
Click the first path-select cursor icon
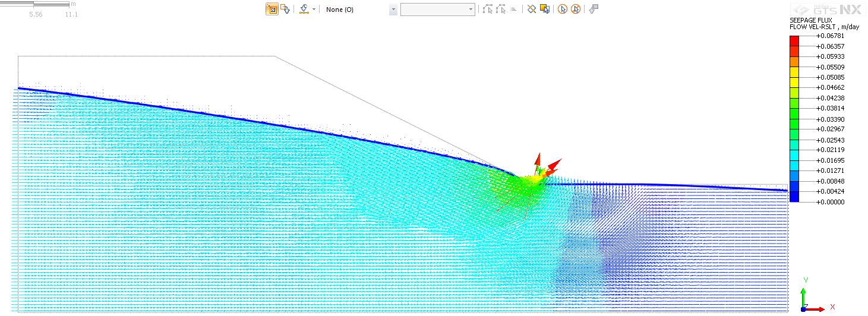488,10
